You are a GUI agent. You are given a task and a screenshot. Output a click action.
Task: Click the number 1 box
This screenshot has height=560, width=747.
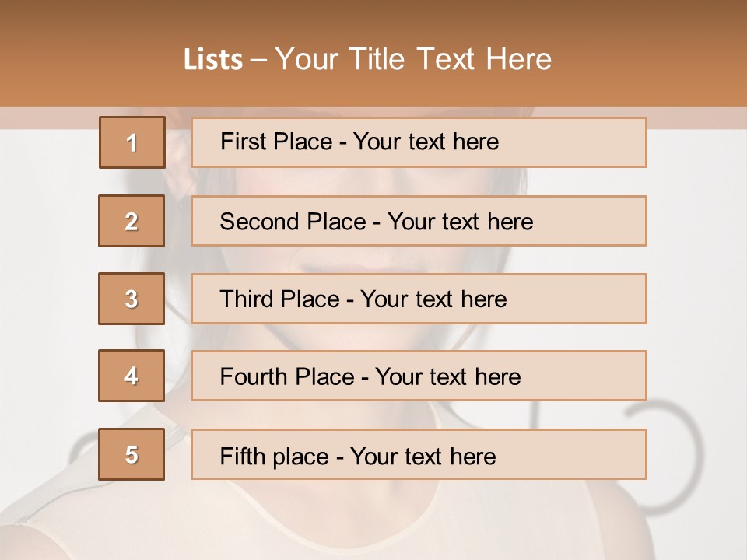[x=132, y=142]
